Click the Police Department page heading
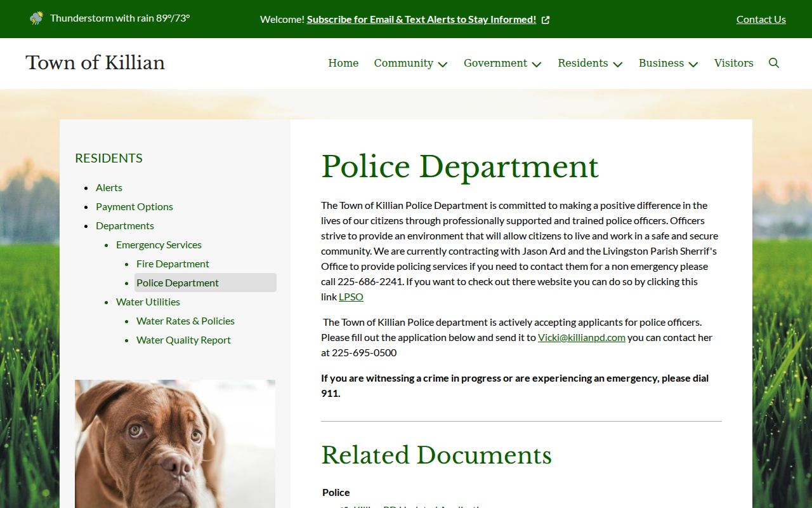The height and width of the screenshot is (508, 812). tap(460, 166)
